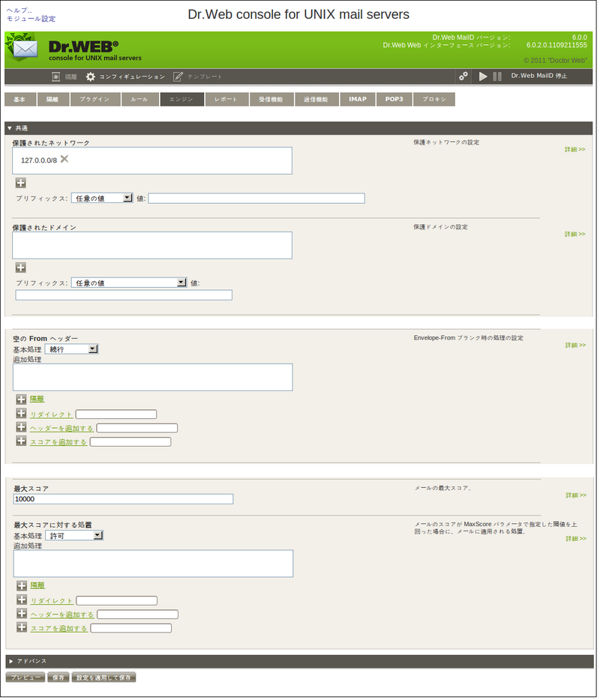Add 隔離 action for empty From header

pyautogui.click(x=21, y=399)
